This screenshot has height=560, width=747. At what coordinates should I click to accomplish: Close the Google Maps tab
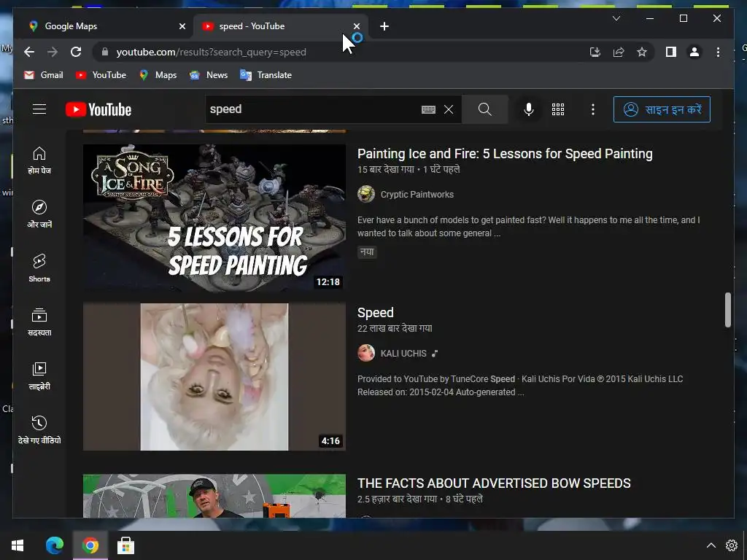point(182,27)
